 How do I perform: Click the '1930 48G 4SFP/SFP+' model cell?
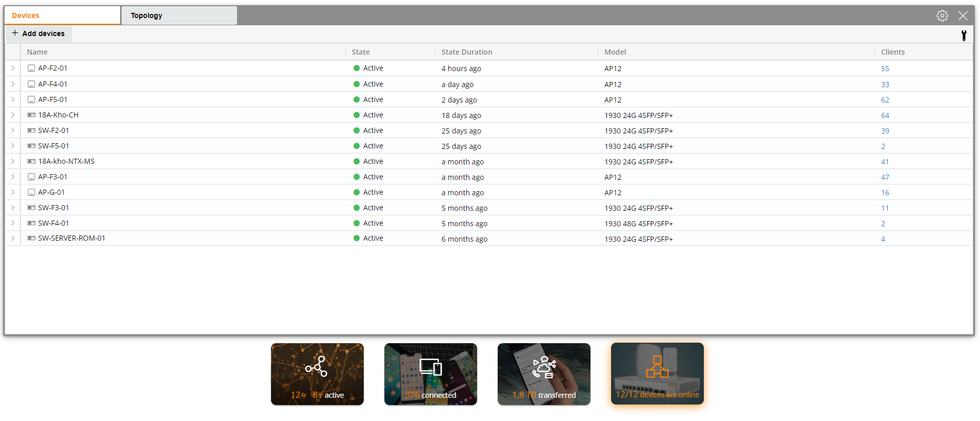[x=639, y=224]
